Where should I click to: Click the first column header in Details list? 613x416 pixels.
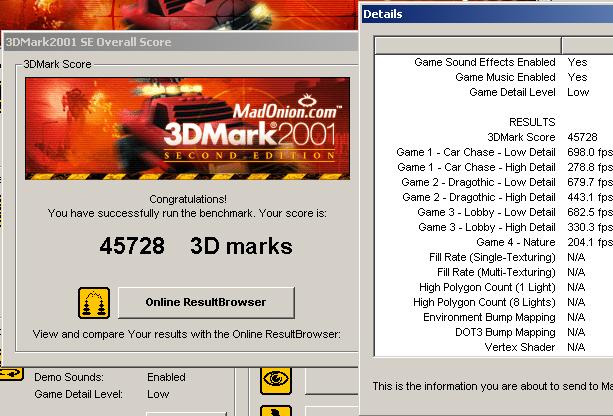click(468, 45)
